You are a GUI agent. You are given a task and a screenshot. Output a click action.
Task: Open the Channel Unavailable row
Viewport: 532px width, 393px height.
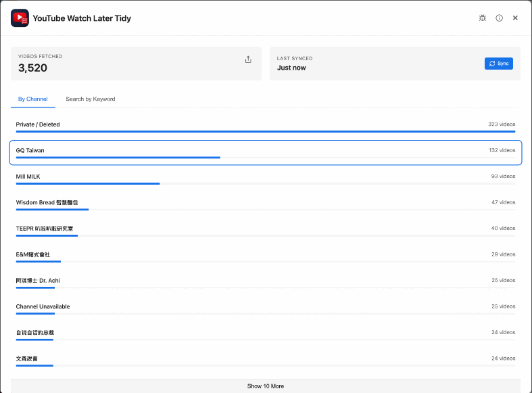pyautogui.click(x=266, y=309)
